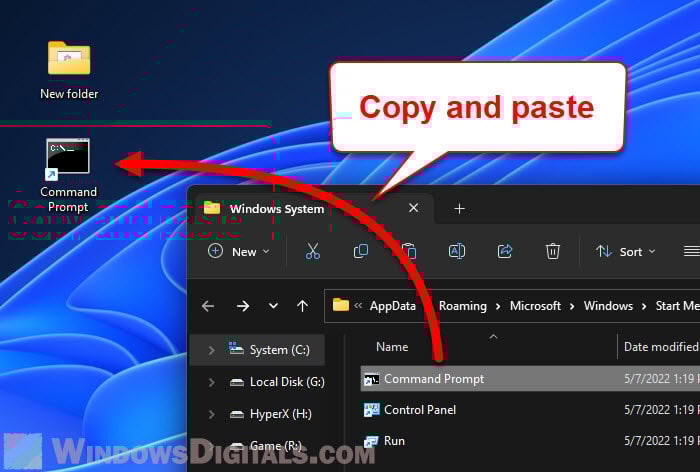Click the address bar folder icon
The image size is (700, 472).
341,305
